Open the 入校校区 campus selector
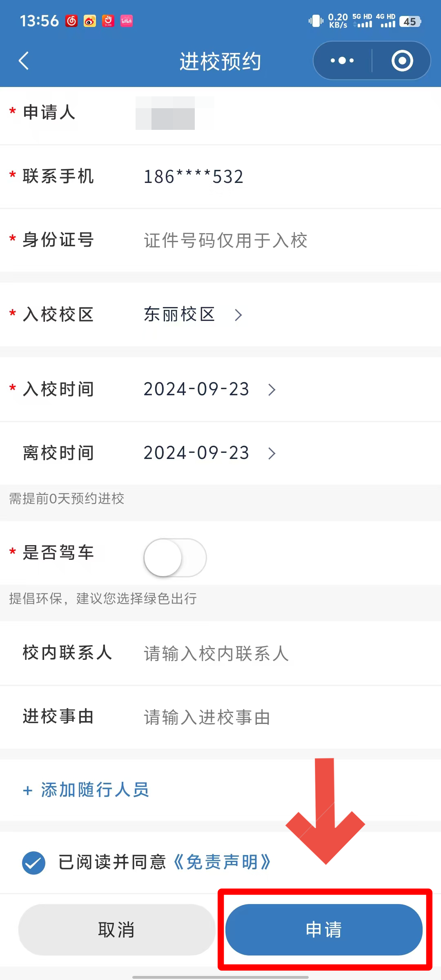The height and width of the screenshot is (980, 441). click(193, 315)
